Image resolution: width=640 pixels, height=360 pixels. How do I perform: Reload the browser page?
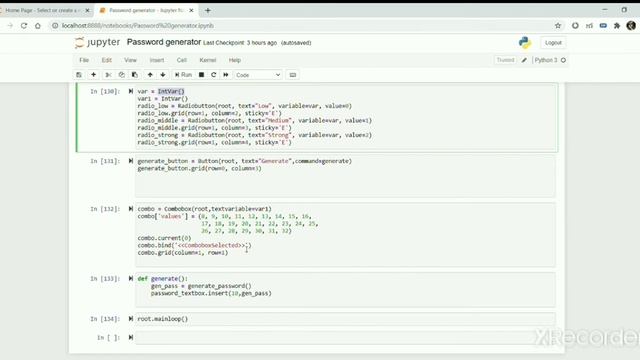coord(24,26)
